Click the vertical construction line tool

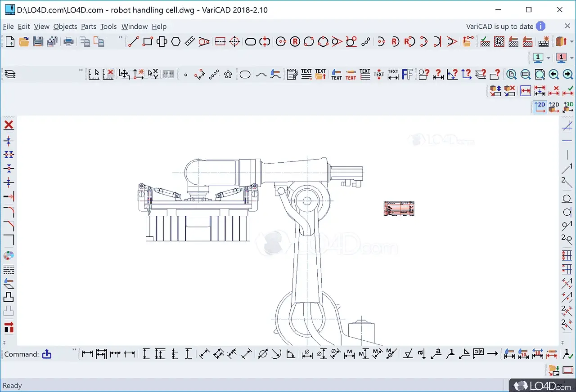pos(567,155)
